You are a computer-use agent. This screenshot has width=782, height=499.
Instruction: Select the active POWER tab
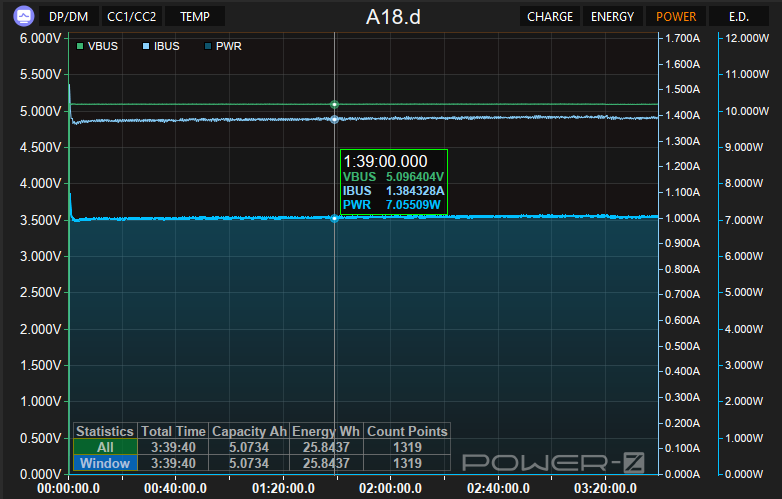[x=676, y=16]
